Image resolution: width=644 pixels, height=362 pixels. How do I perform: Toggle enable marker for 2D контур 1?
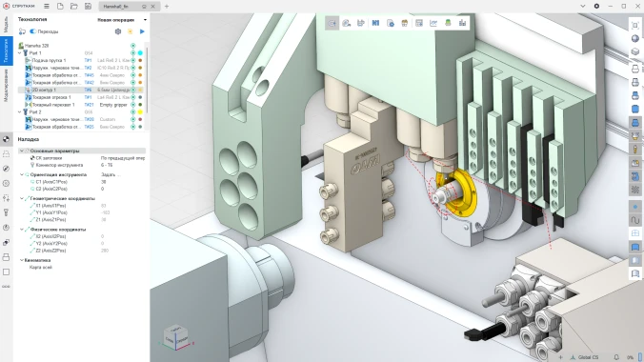coord(133,90)
